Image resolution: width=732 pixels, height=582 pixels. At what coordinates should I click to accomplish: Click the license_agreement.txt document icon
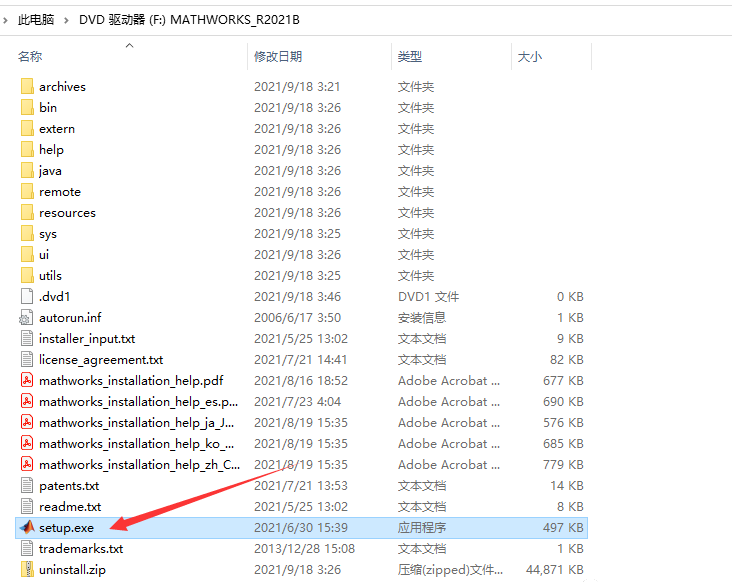[27, 359]
